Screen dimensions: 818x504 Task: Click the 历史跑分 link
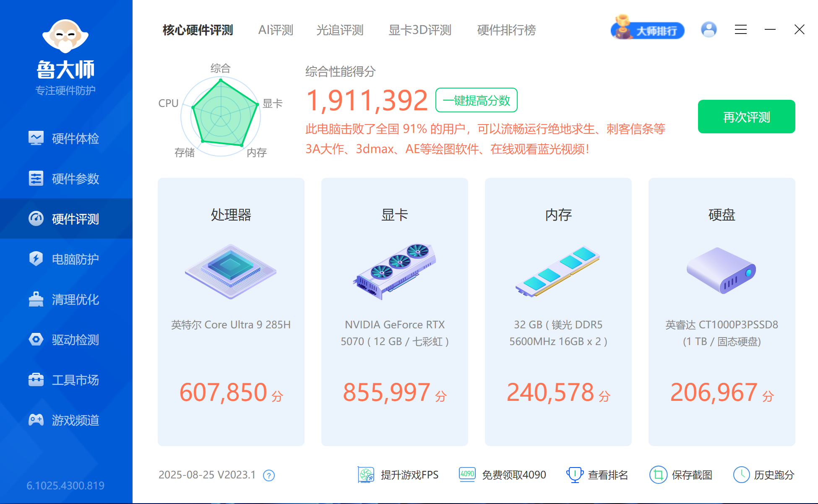coord(764,475)
